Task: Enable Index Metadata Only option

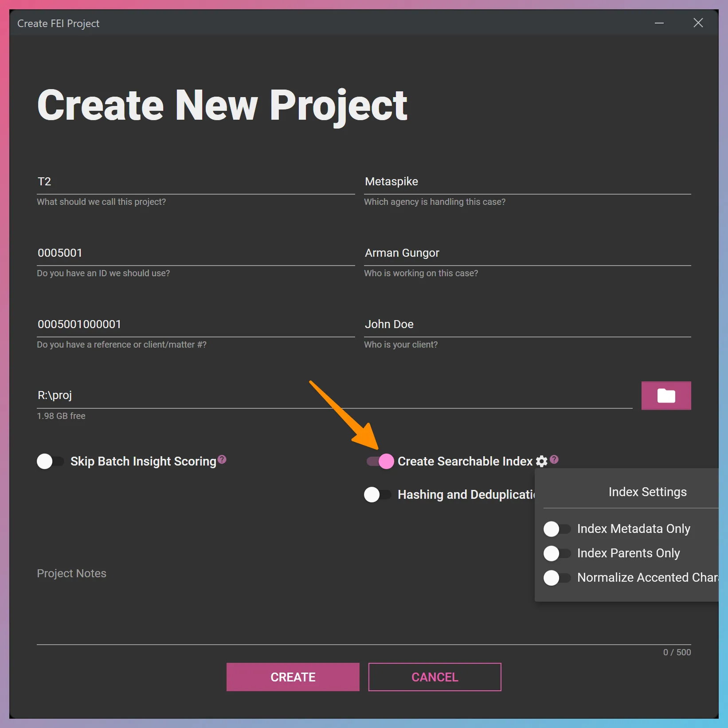Action: [x=557, y=528]
